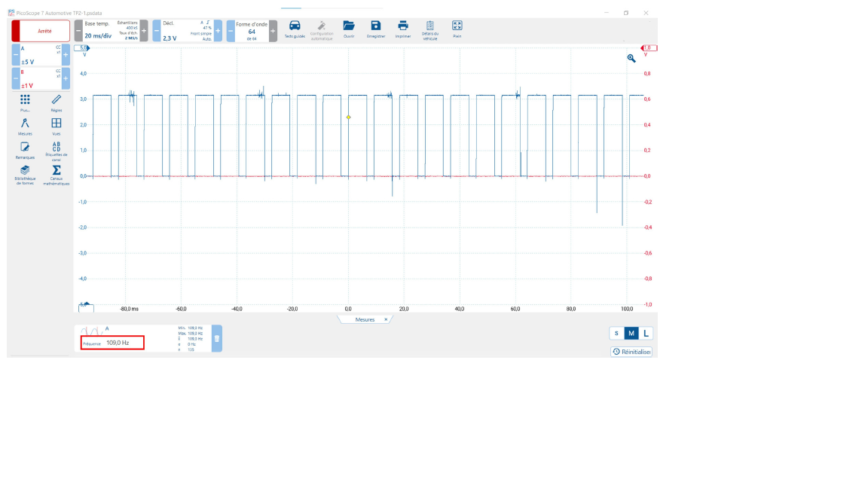Screen dimensions: 868x488
Task: Click the zoom magnifier on graph
Action: 631,58
